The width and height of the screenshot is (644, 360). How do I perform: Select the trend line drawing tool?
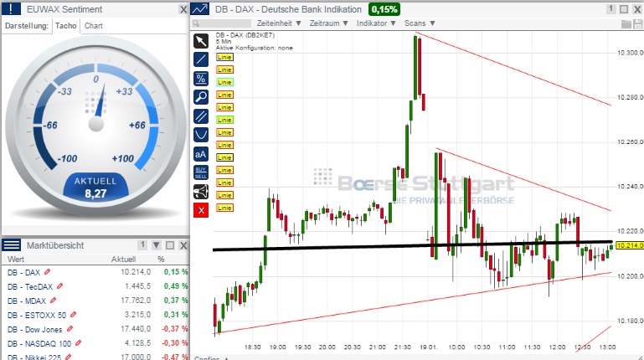click(x=201, y=59)
